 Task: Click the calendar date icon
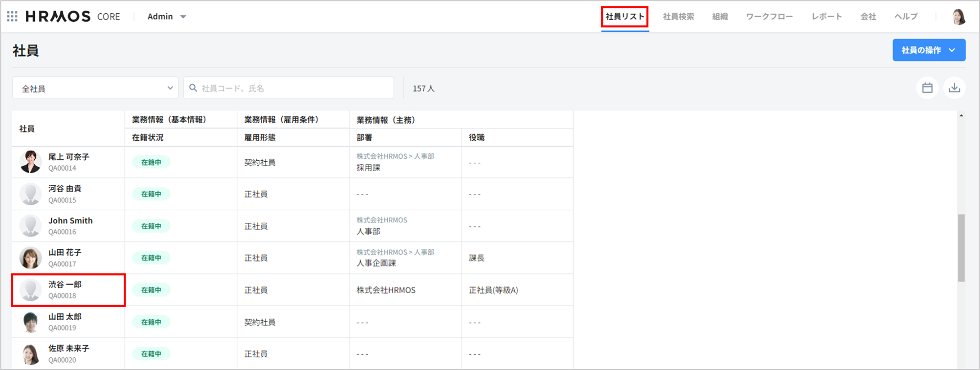(927, 88)
